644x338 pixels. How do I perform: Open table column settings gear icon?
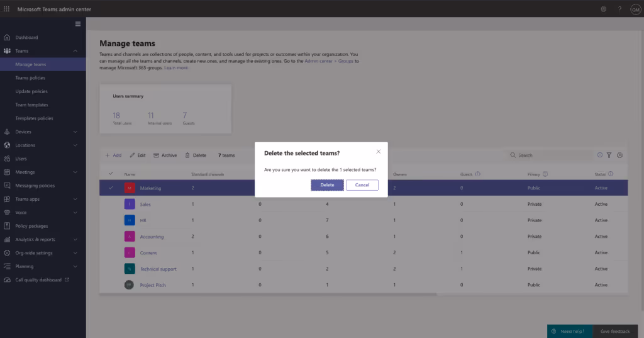619,155
